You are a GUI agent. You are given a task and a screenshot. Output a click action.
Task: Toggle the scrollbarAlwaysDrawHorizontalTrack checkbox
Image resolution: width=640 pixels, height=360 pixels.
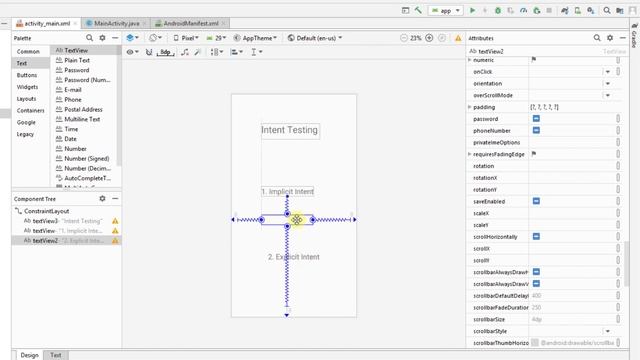(x=536, y=272)
